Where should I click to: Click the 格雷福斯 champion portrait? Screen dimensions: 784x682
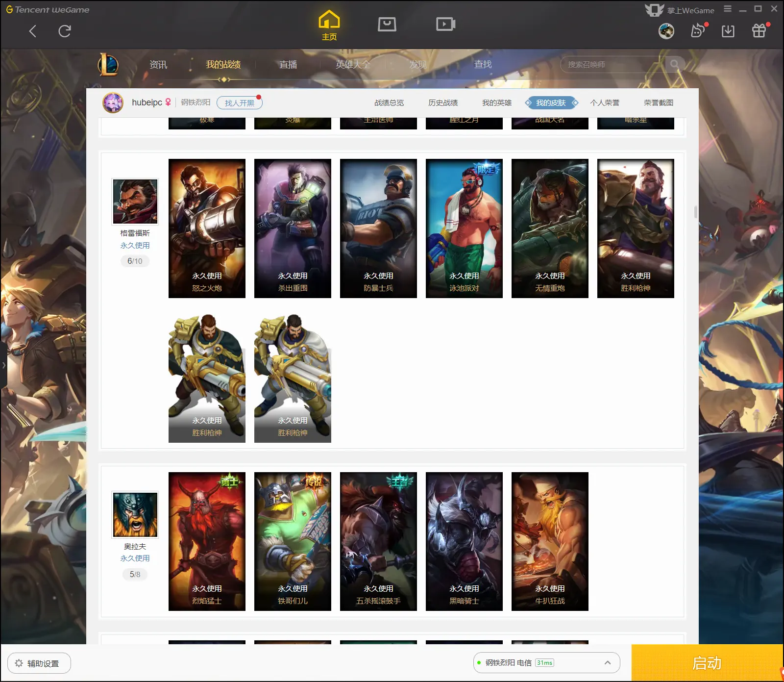click(x=135, y=202)
